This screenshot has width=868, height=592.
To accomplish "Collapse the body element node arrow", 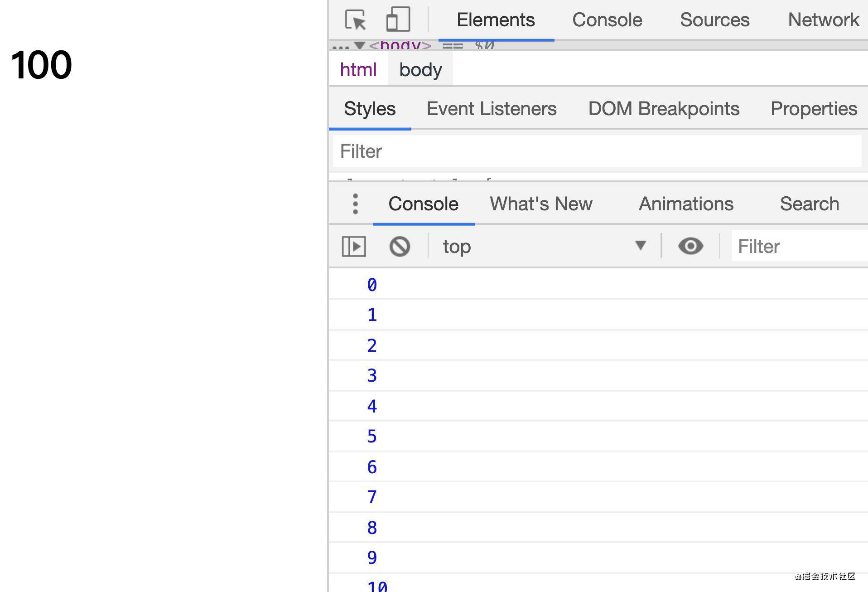I will 360,45.
